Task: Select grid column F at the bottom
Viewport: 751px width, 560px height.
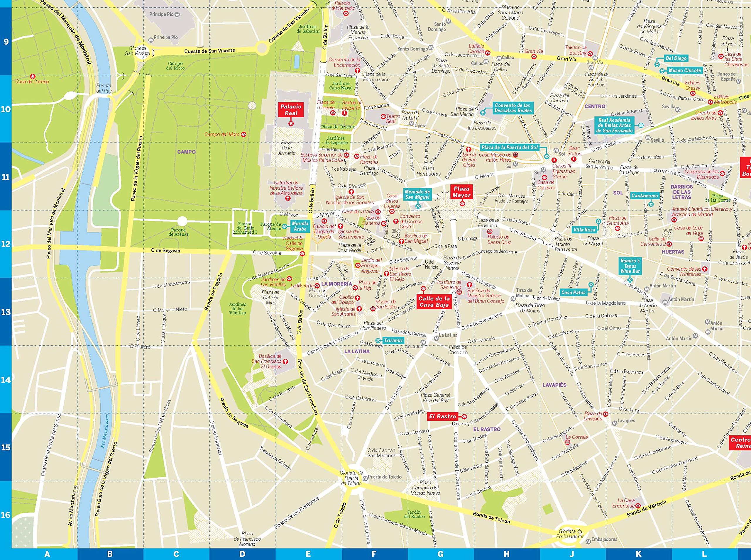Action: (x=374, y=554)
